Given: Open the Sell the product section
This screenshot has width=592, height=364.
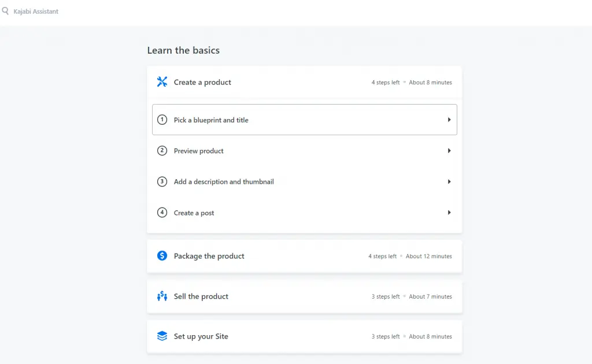Looking at the screenshot, I should 201,296.
